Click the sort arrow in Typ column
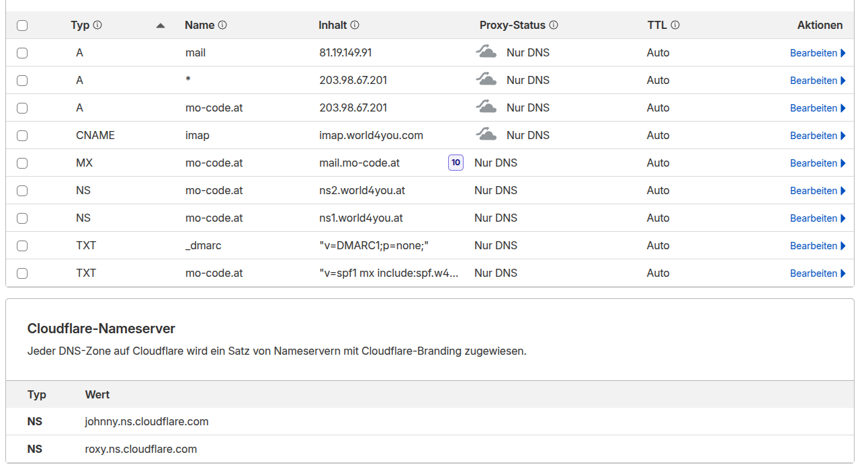The image size is (868, 475). (160, 26)
